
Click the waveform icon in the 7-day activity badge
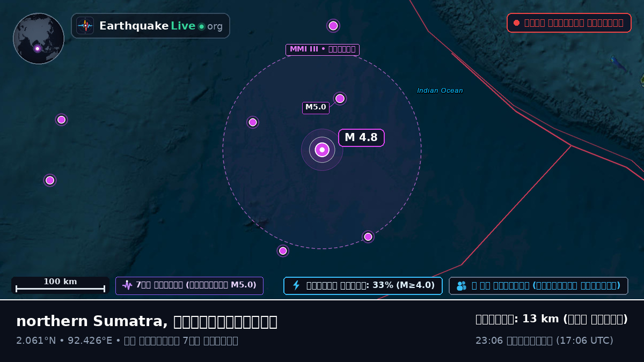pyautogui.click(x=127, y=285)
